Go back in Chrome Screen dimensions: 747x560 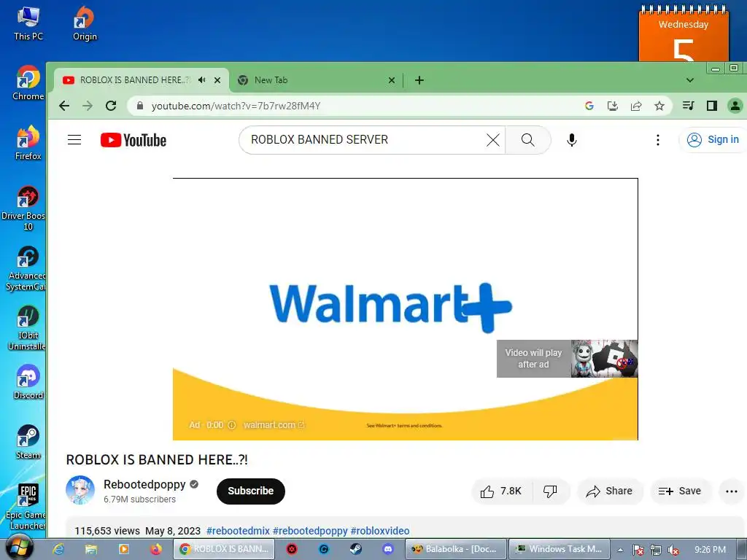coord(64,106)
